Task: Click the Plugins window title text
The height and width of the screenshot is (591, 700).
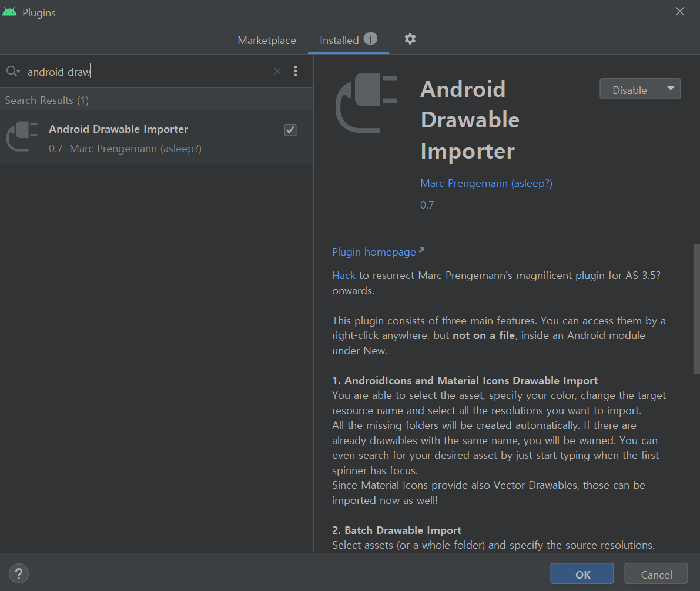Action: click(x=39, y=13)
